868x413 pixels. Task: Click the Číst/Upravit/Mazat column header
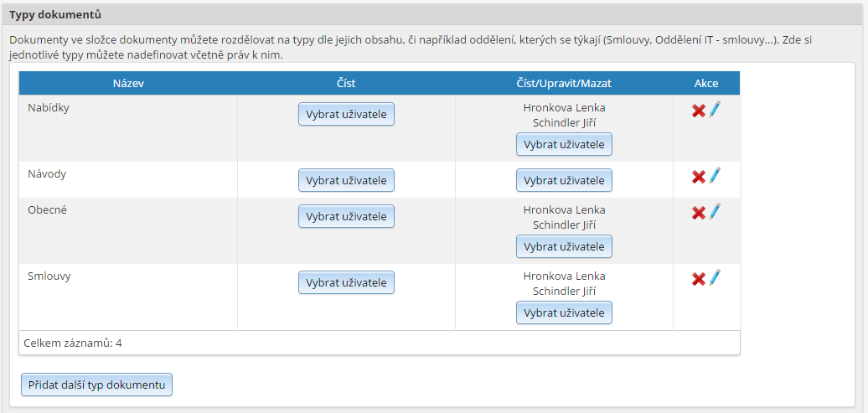[x=564, y=83]
